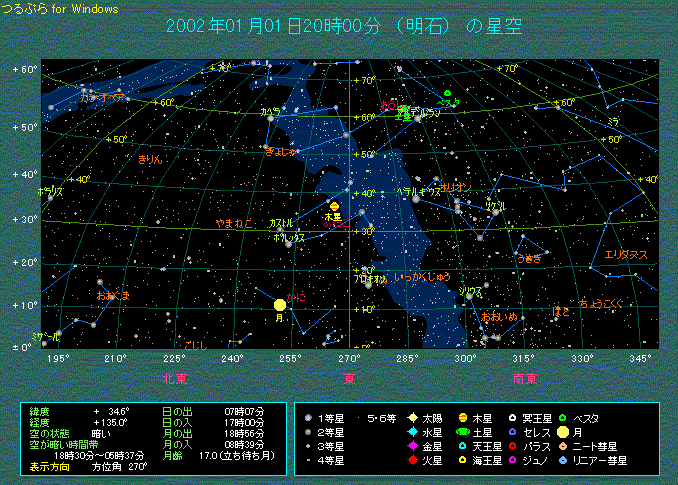Click the Pluto (冥王星) legend icon

(511, 416)
